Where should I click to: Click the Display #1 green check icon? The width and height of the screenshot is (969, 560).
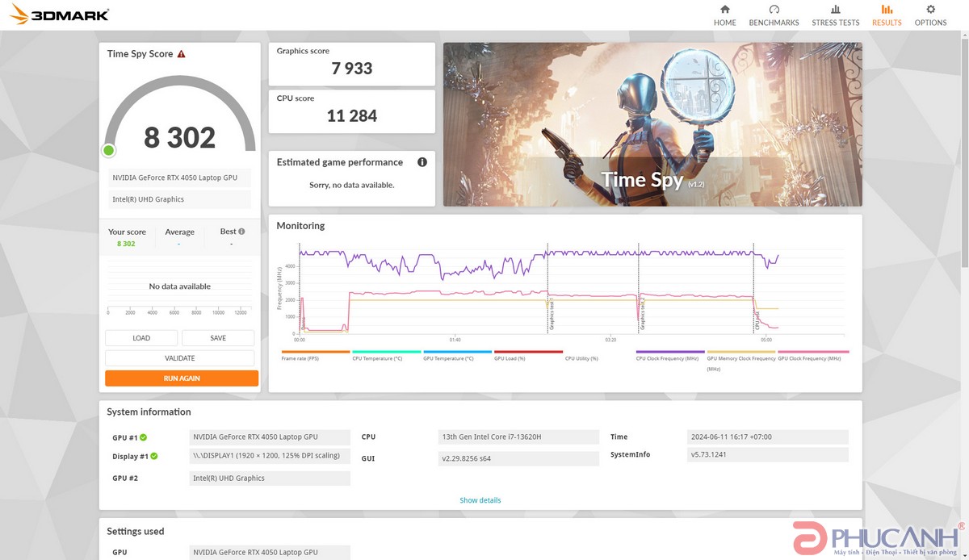tap(153, 456)
